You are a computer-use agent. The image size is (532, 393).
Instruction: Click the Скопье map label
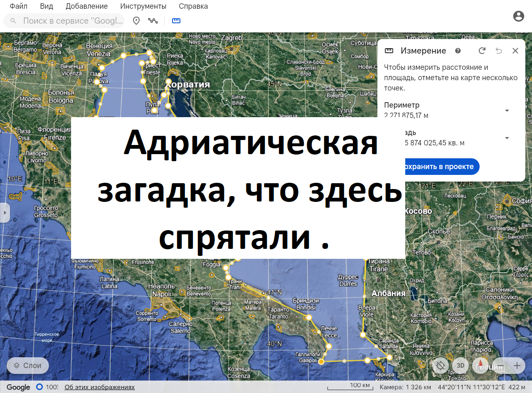[439, 231]
